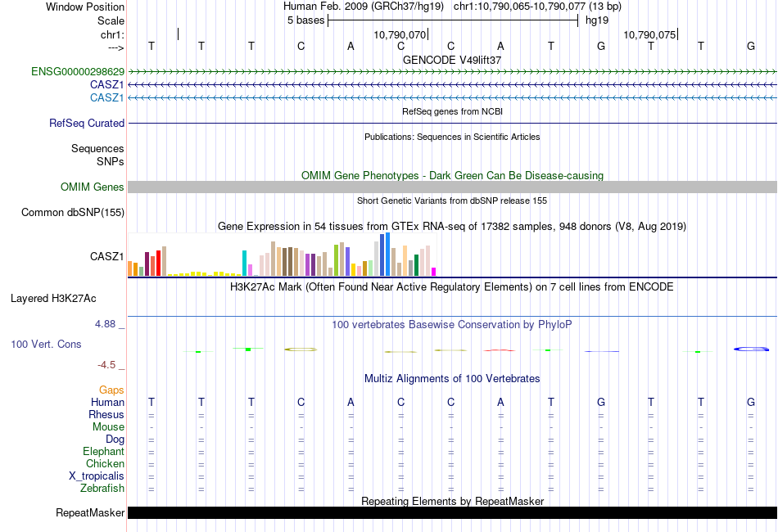
Task: Click the black RepeatMasker bar
Action: coord(452,512)
